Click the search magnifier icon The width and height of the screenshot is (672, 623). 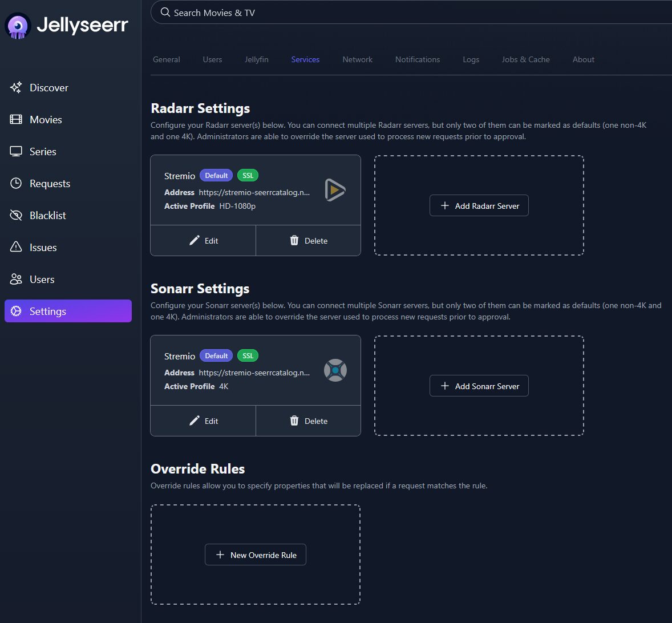click(x=165, y=12)
